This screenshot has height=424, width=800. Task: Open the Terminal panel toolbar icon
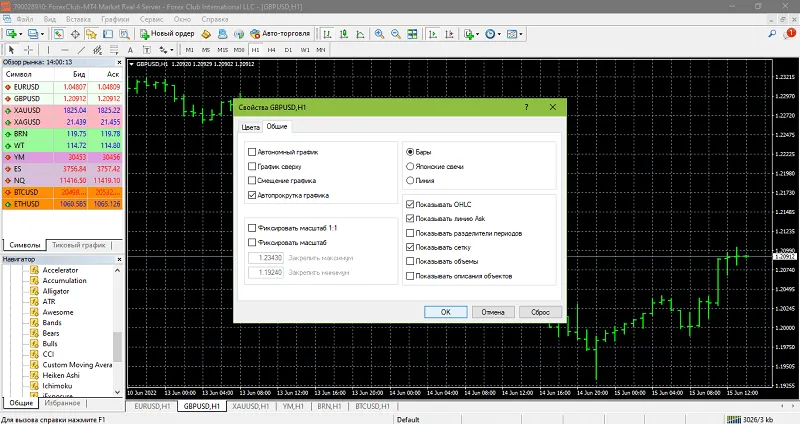pos(108,34)
